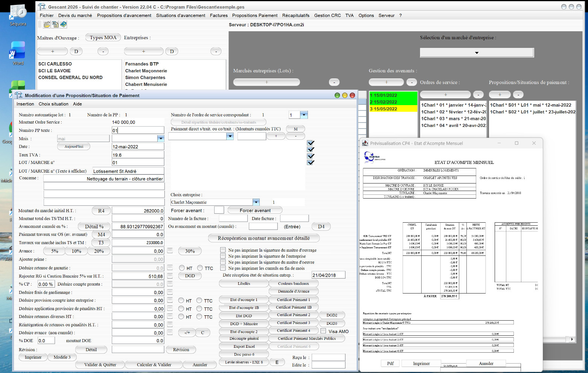588x373 pixels.
Task: Open the Choix situation menu
Action: tap(53, 104)
